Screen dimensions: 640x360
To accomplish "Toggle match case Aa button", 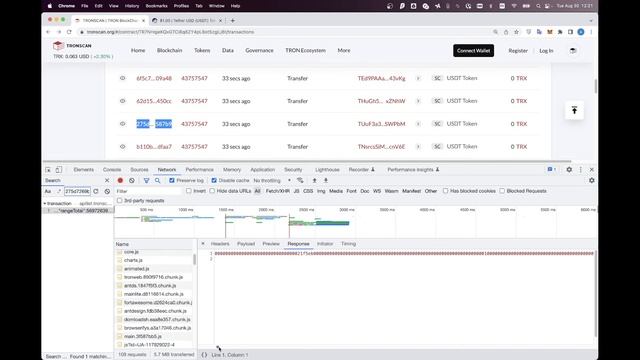I will point(48,191).
